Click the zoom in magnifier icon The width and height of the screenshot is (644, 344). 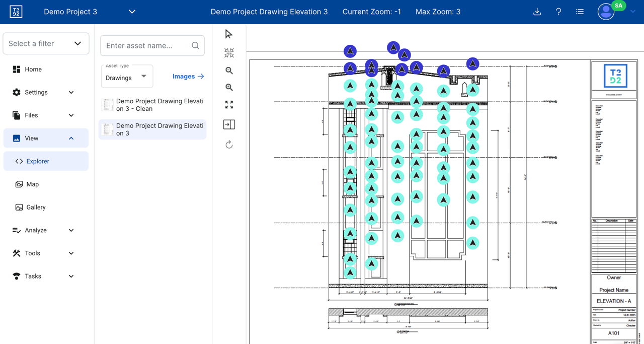(229, 88)
